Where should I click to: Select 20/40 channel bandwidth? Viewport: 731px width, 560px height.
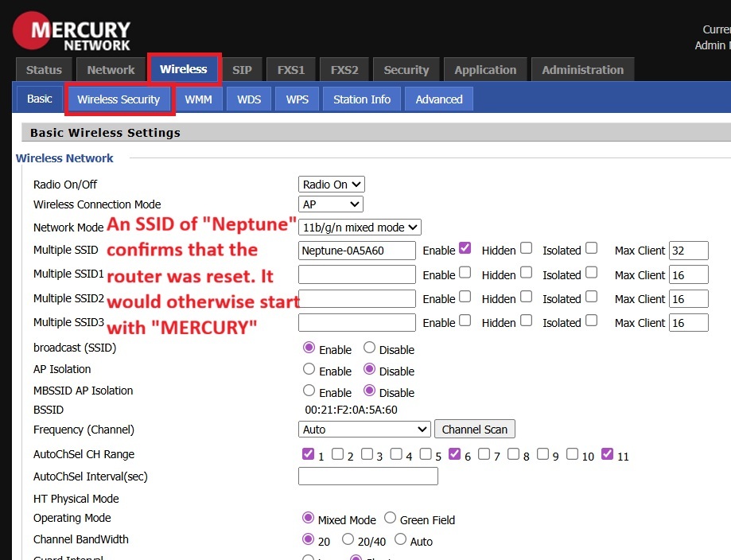click(x=348, y=539)
